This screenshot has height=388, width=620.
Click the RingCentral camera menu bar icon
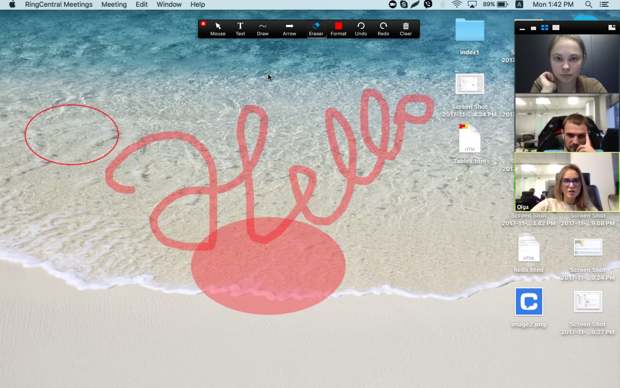coord(392,4)
